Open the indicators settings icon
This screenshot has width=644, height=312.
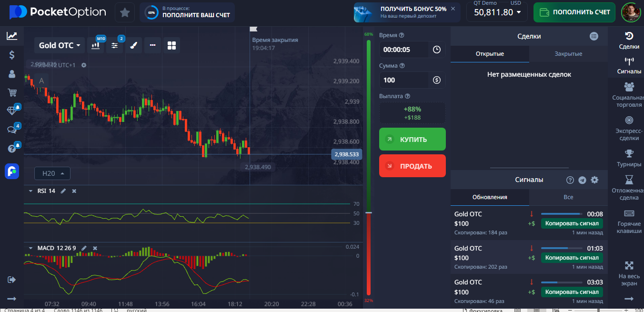click(115, 45)
